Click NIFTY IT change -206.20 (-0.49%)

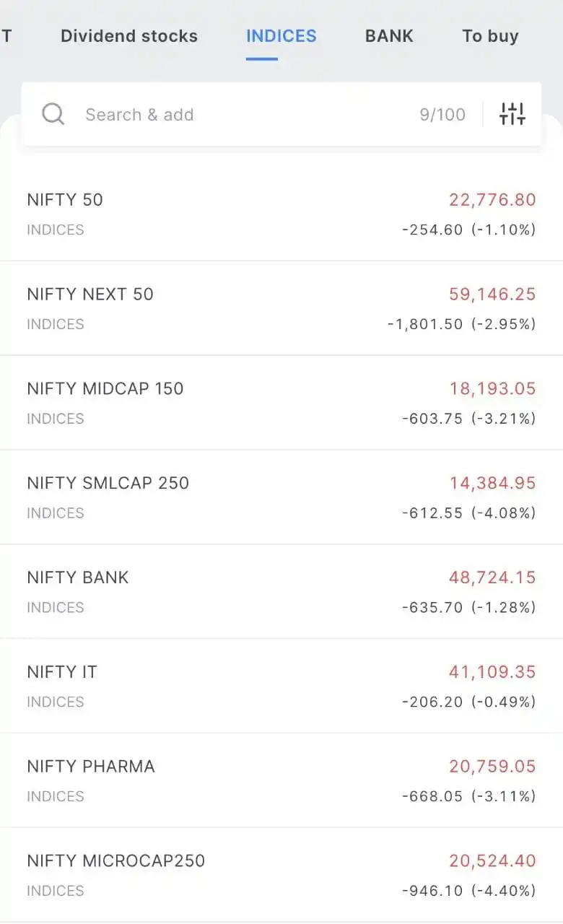pos(468,702)
